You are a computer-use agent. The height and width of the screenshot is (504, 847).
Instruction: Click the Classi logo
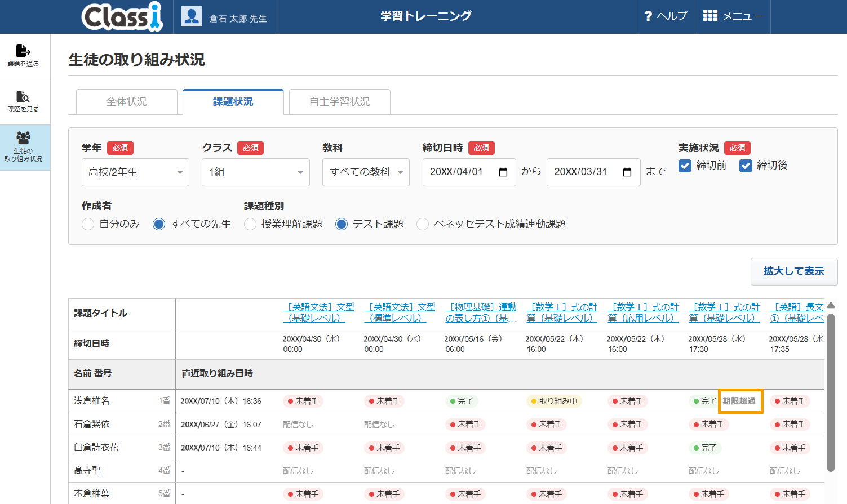[122, 16]
